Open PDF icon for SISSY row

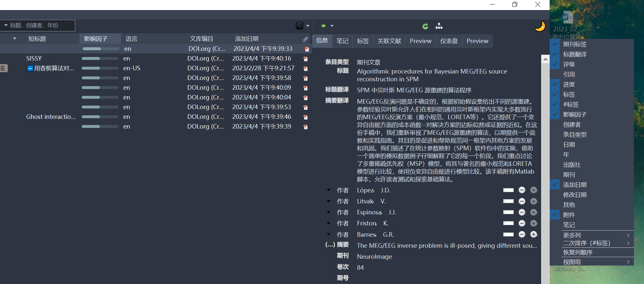tap(305, 59)
